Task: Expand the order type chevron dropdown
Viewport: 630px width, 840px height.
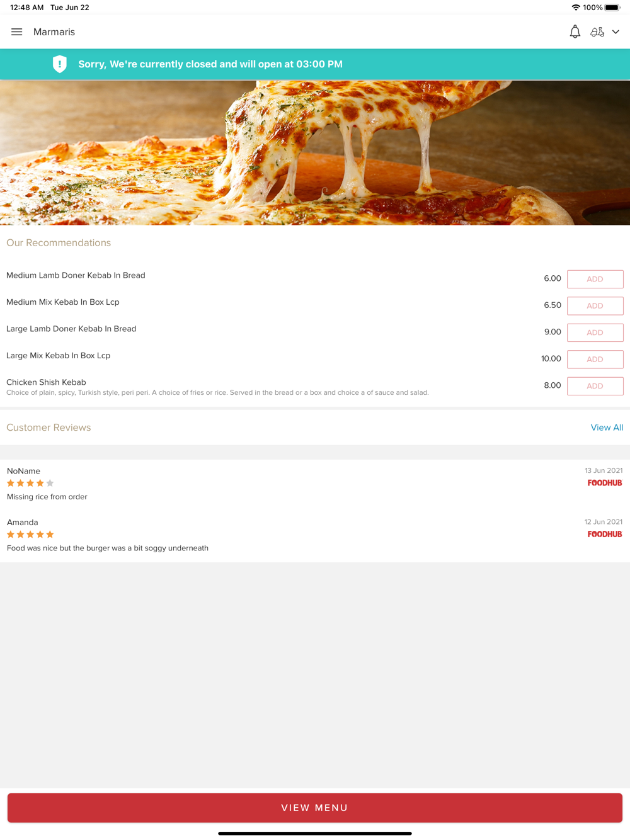Action: (x=616, y=32)
